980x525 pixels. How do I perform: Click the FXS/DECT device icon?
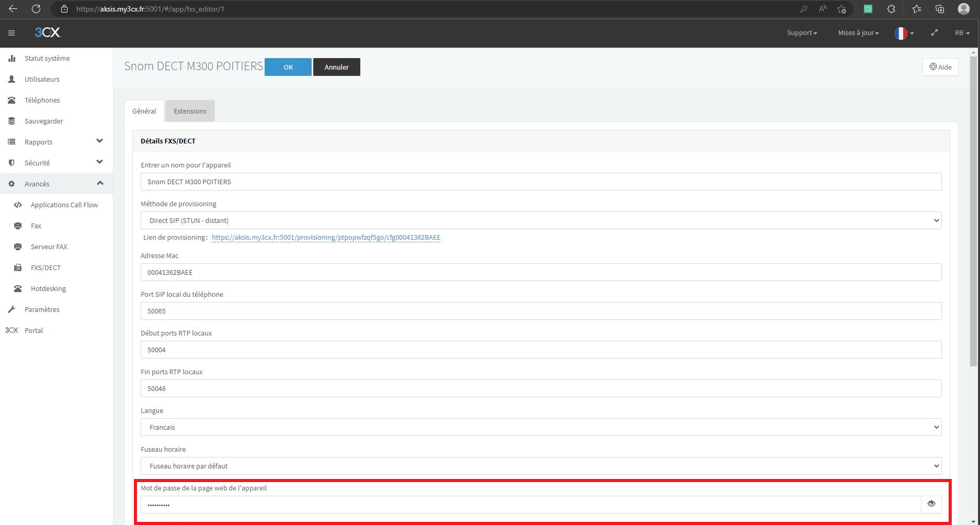pyautogui.click(x=18, y=267)
